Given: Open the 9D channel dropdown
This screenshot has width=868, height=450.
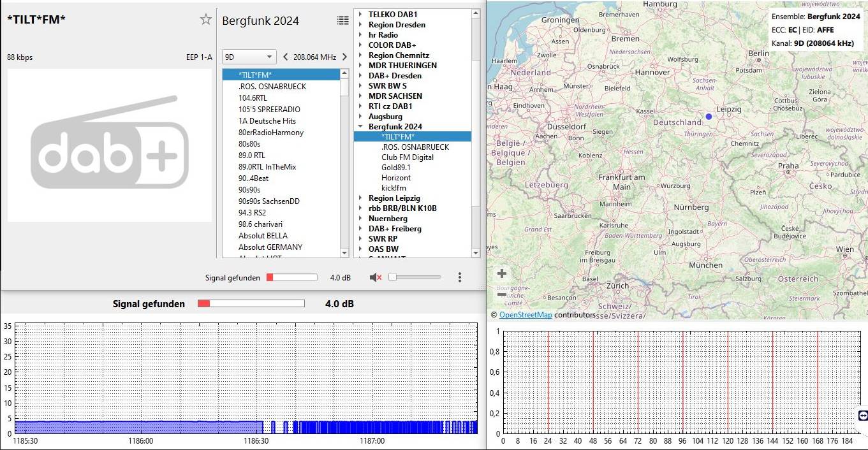Looking at the screenshot, I should click(x=249, y=57).
